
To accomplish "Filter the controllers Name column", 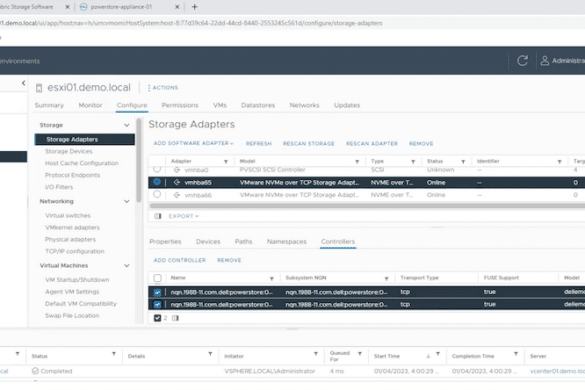I will [272, 278].
